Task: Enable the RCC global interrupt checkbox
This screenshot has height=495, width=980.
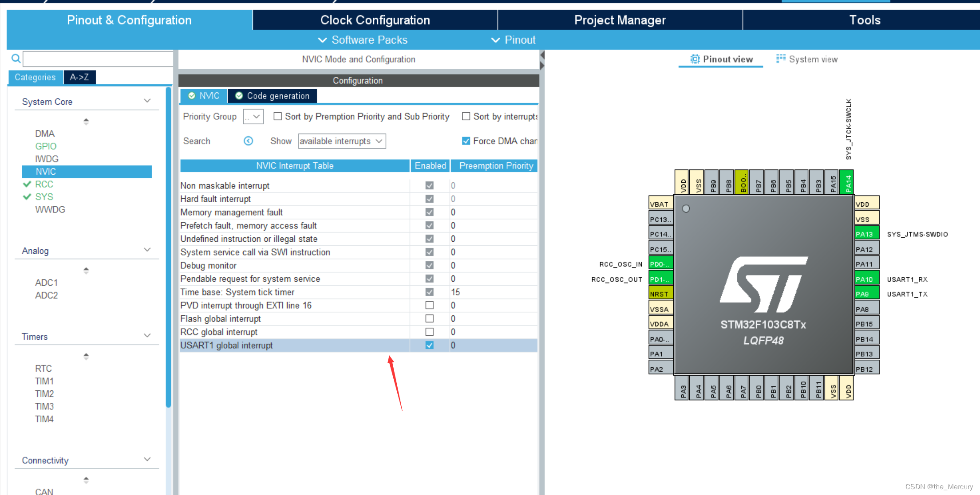Action: point(429,332)
